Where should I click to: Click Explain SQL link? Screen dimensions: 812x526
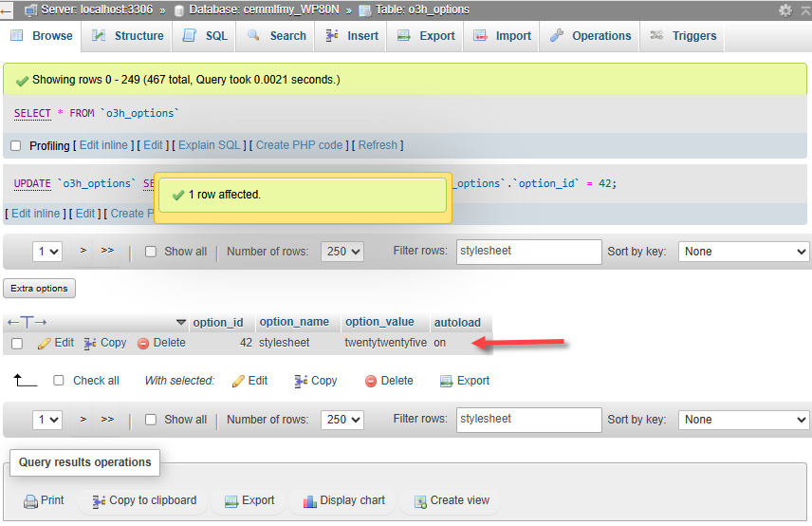pos(210,145)
